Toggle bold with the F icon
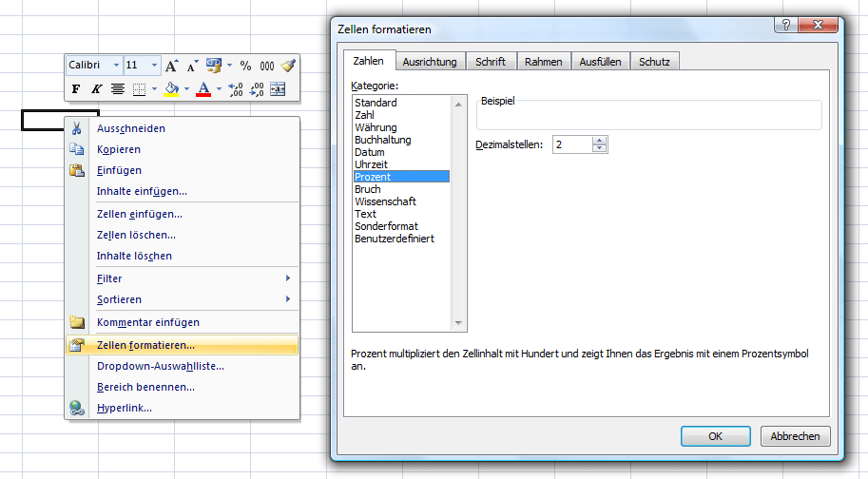Screen dimensions: 868x479 (x=76, y=89)
